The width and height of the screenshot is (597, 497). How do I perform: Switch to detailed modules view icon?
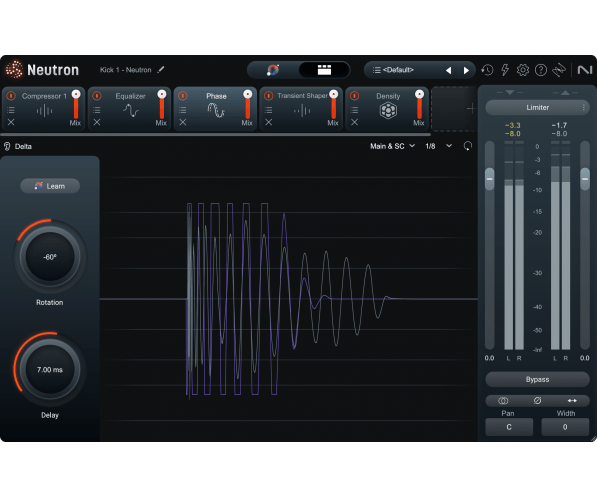pos(324,70)
